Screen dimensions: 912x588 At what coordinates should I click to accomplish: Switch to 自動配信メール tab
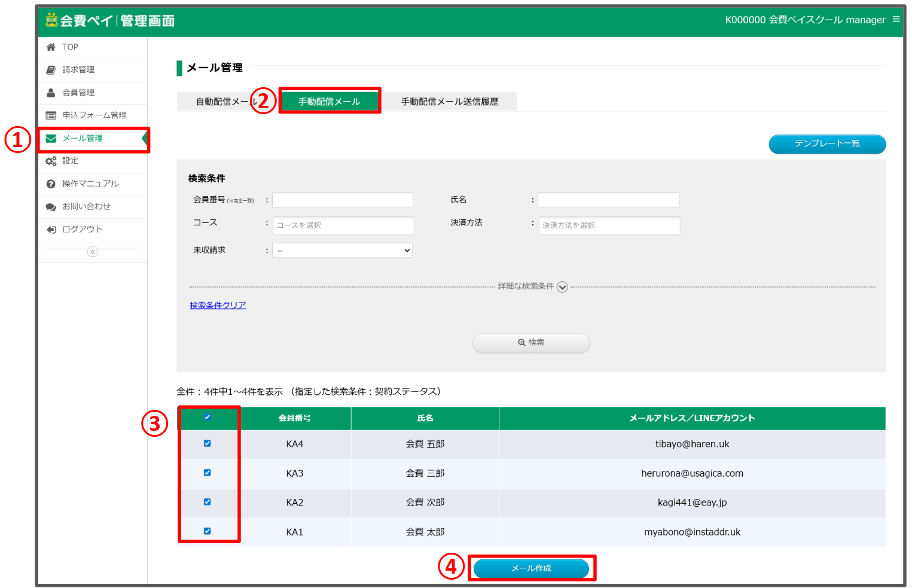pos(226,102)
